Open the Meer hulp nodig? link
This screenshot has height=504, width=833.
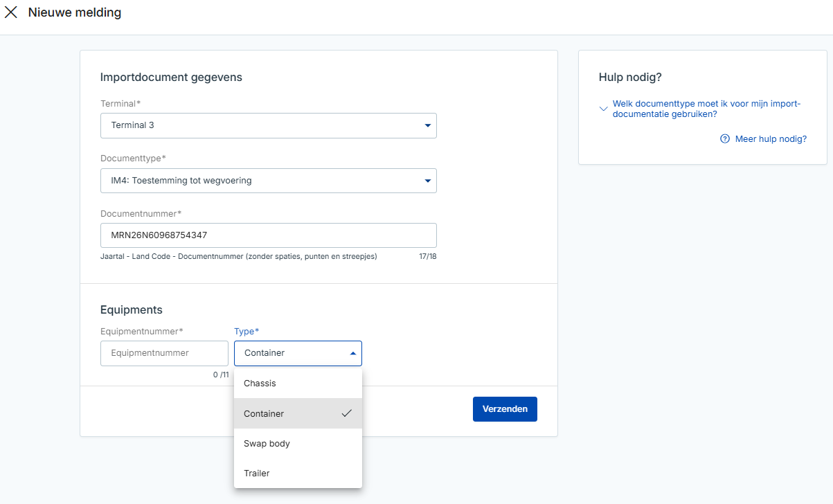pyautogui.click(x=771, y=138)
